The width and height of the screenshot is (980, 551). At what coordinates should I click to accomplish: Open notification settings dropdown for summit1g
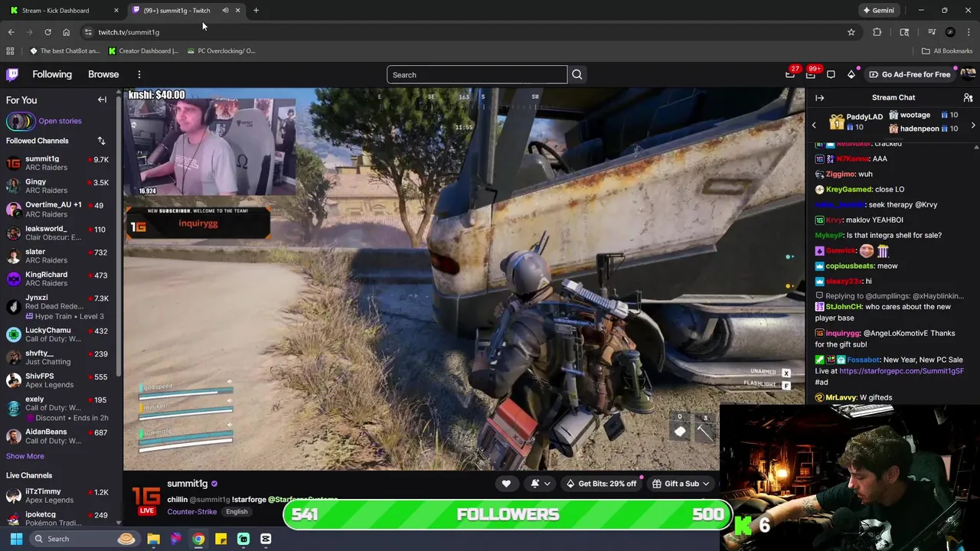pyautogui.click(x=540, y=484)
